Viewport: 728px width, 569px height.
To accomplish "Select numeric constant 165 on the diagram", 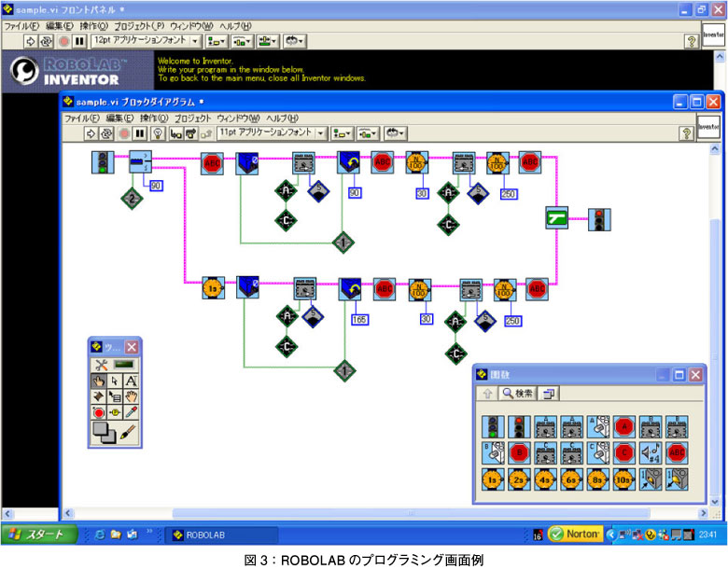I will point(360,319).
